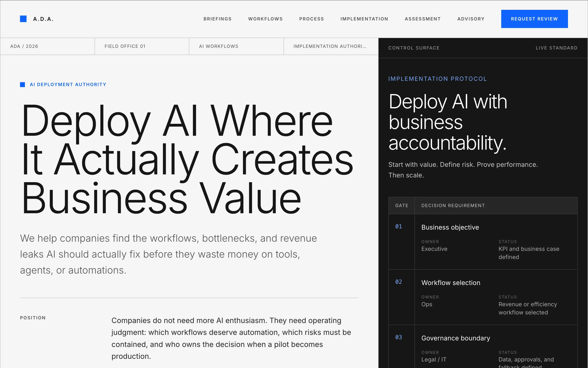Click gate number 02
This screenshot has height=368, width=588.
pyautogui.click(x=399, y=282)
